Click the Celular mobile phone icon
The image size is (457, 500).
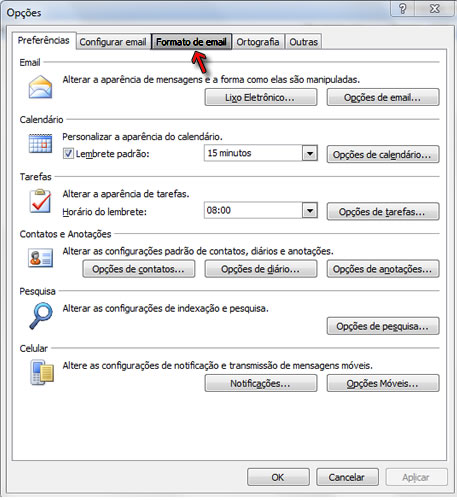42,372
